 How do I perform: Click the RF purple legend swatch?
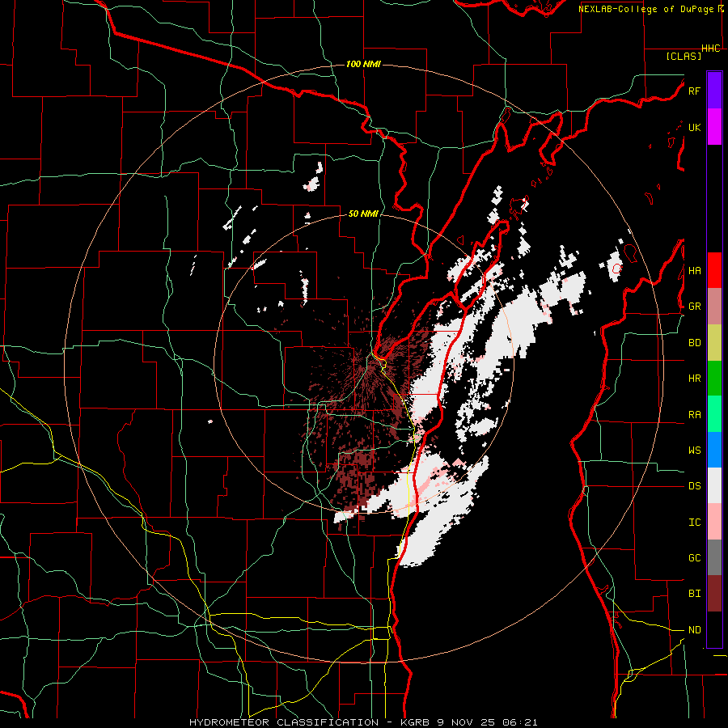(714, 91)
